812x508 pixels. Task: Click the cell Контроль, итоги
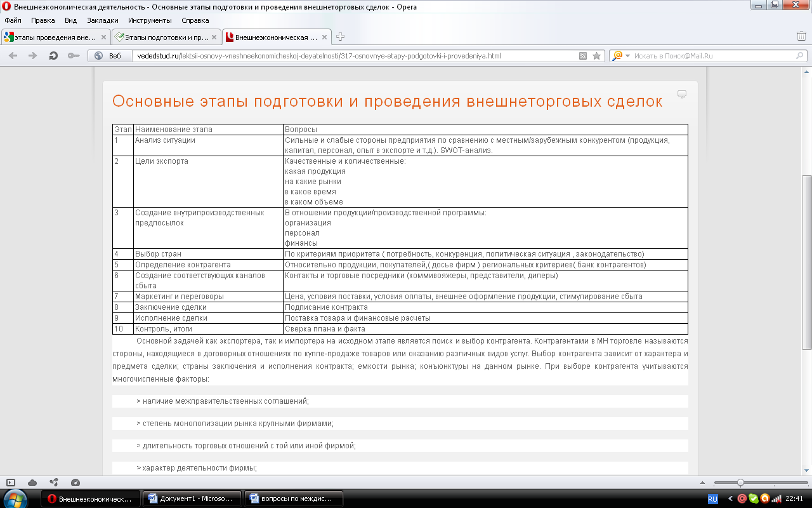point(208,329)
